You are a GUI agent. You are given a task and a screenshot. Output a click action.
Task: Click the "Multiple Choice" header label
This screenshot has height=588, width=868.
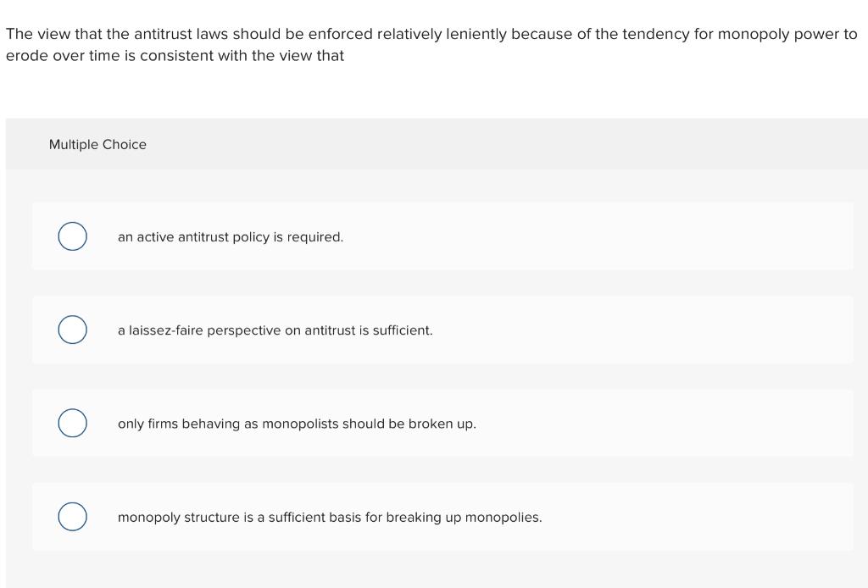97,144
